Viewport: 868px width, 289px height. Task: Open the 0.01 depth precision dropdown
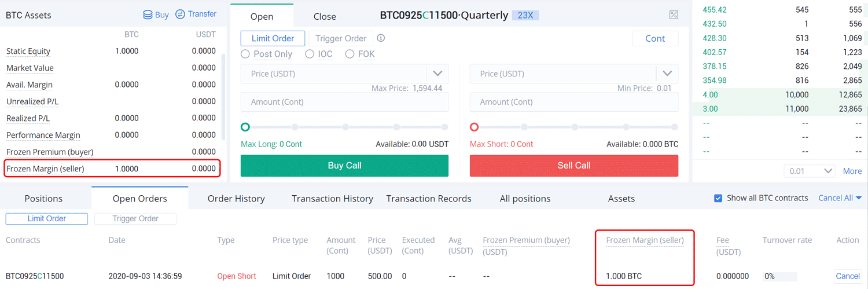[x=809, y=171]
